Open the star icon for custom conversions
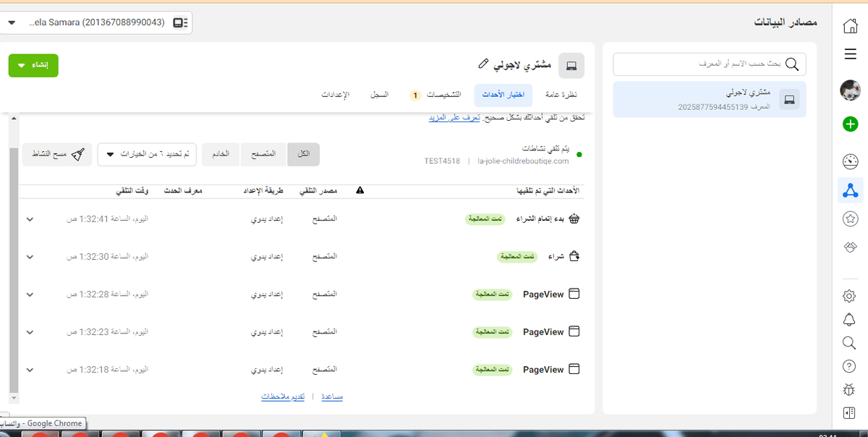 tap(850, 218)
